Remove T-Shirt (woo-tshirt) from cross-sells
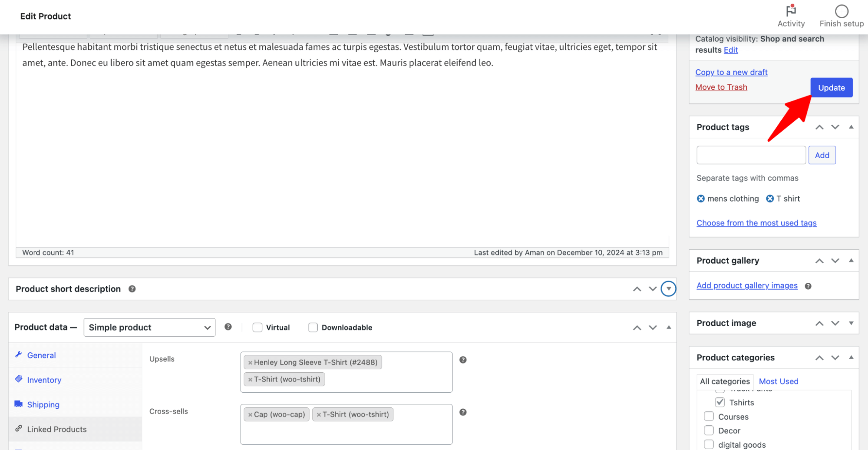The image size is (868, 450). (319, 415)
